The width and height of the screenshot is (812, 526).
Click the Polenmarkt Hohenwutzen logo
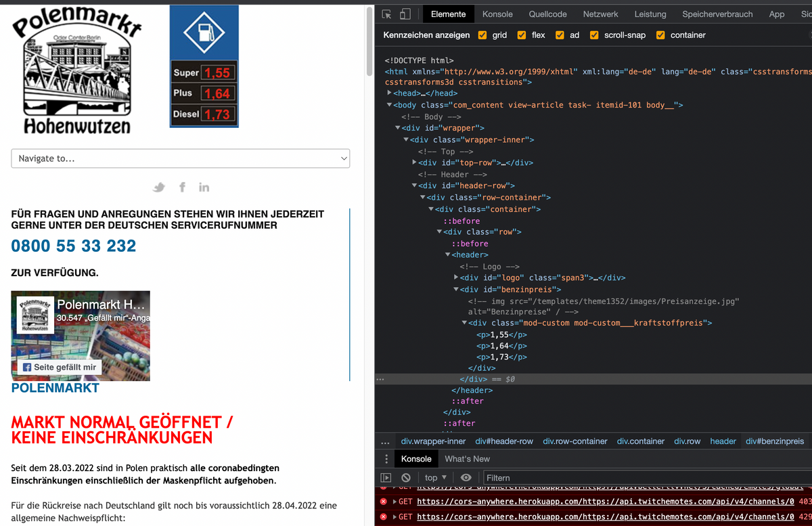click(77, 72)
